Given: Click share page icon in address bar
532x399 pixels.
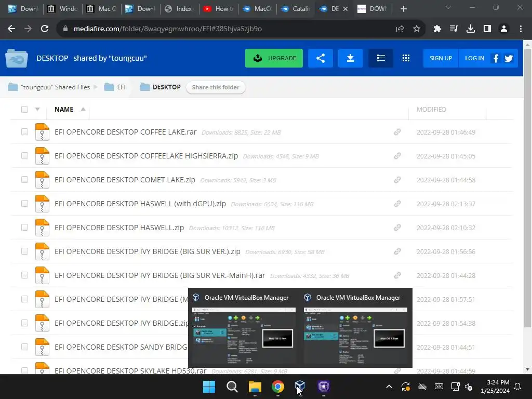Looking at the screenshot, I should click(x=400, y=29).
